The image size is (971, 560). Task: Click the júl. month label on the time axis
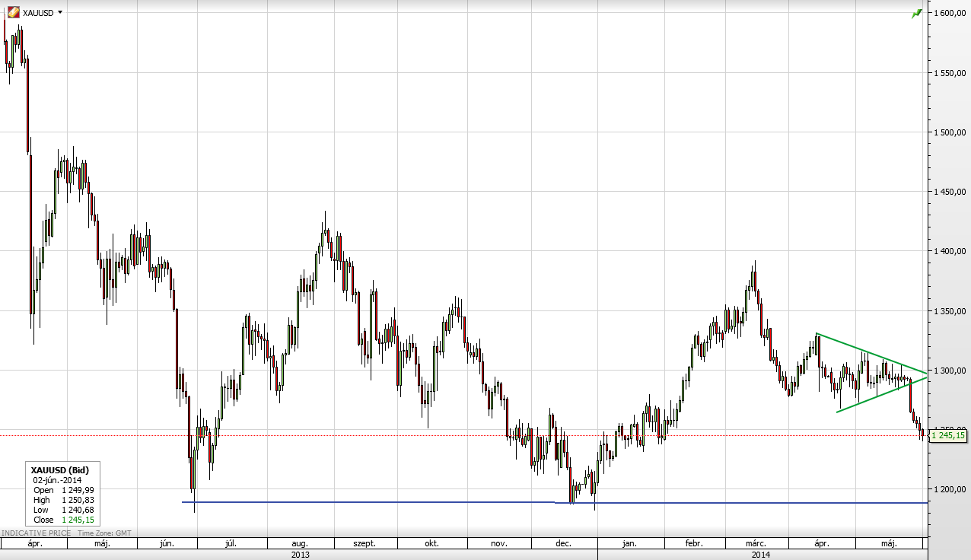point(231,544)
